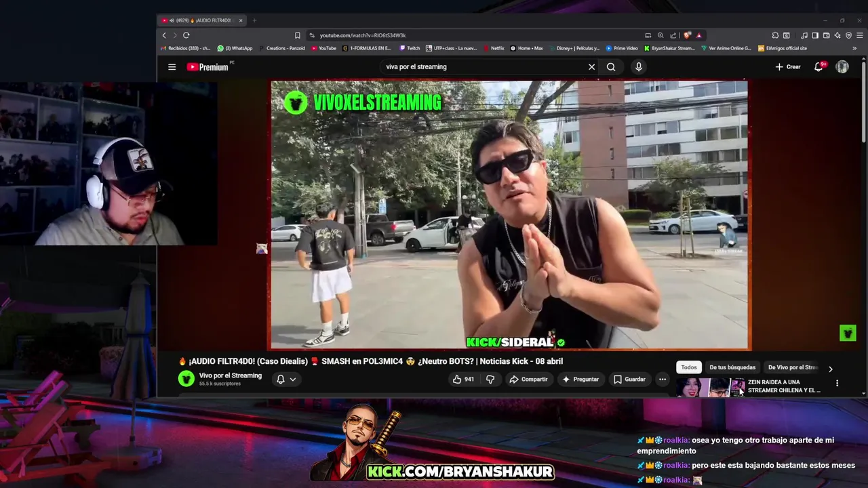This screenshot has width=868, height=488.
Task: Open more video actions three-dot menu
Action: coord(663,380)
